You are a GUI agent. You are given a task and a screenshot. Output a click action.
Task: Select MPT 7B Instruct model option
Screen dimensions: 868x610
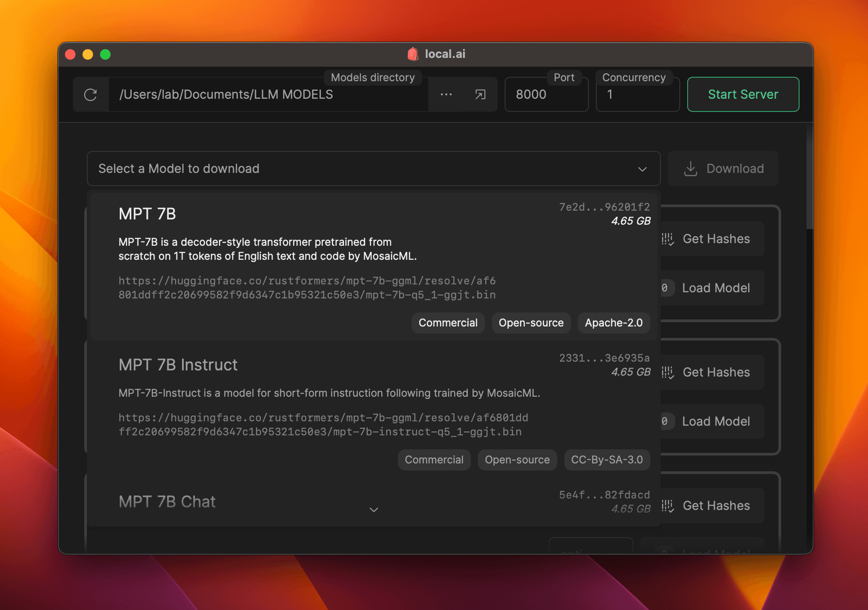point(178,365)
